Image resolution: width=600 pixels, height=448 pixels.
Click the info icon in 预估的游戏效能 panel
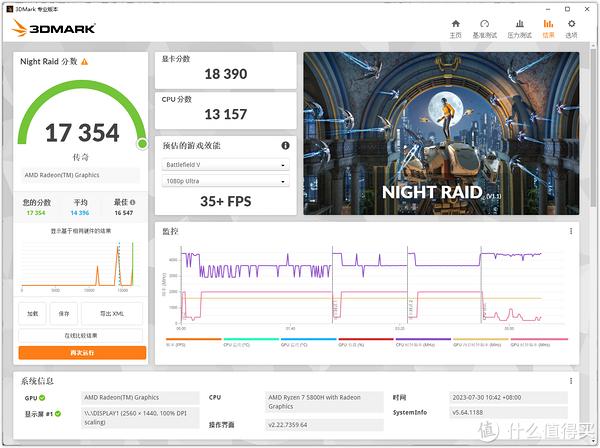click(x=285, y=145)
